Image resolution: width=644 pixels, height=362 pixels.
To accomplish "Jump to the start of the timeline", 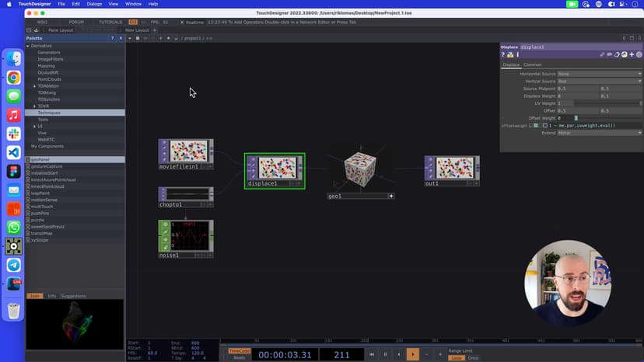I will tap(371, 354).
